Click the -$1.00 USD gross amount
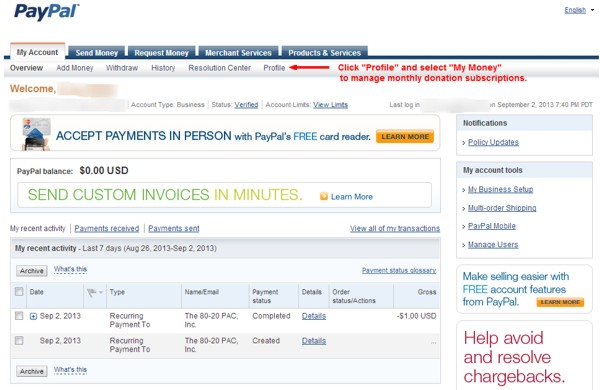This screenshot has height=390, width=600. point(416,316)
